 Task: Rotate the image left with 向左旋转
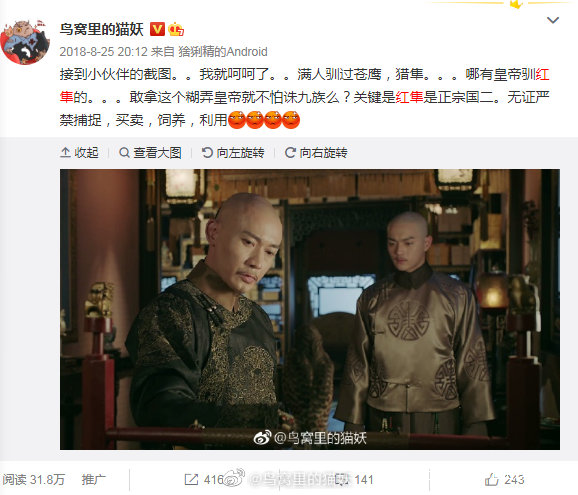point(233,153)
